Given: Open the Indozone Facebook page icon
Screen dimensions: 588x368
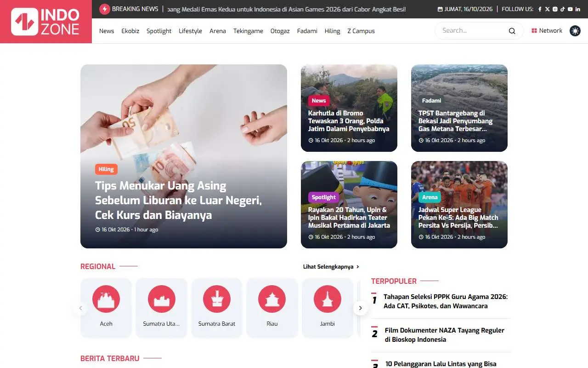Looking at the screenshot, I should point(540,9).
